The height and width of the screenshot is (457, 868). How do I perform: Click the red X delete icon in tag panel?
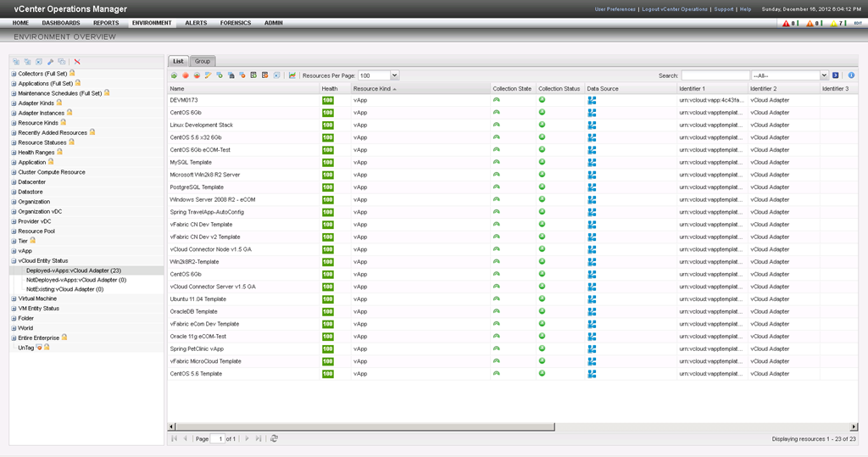tap(77, 62)
